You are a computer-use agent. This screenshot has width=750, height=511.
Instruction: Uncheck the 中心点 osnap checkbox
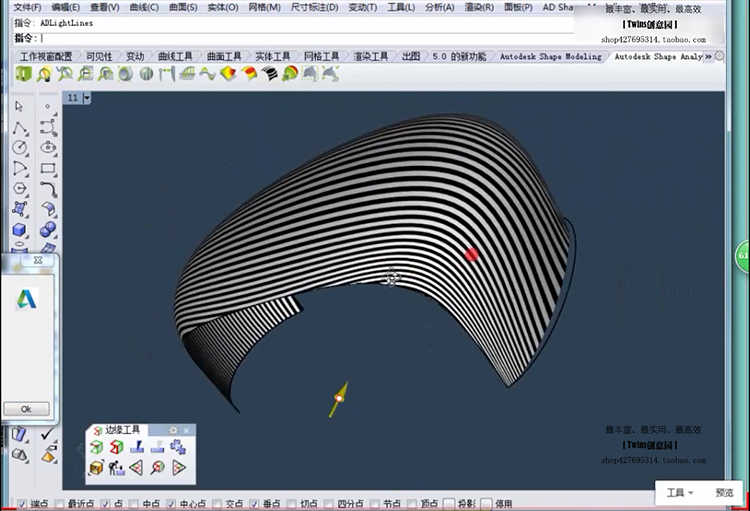pos(172,504)
